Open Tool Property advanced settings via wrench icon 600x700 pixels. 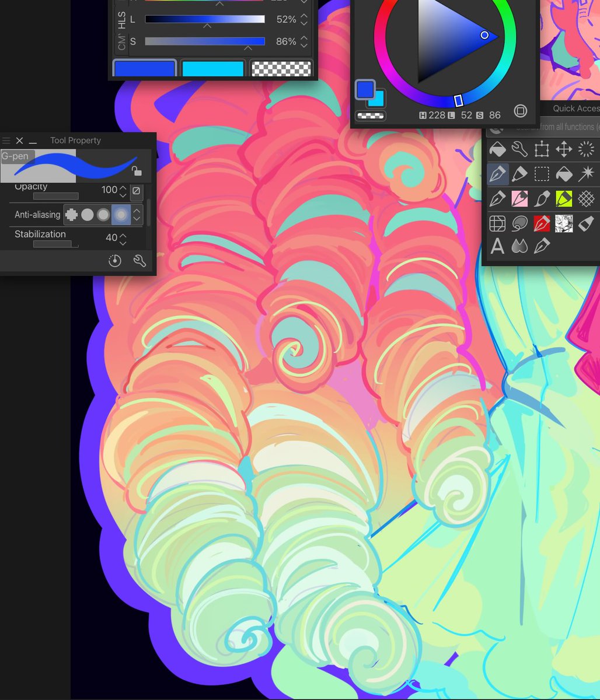coord(141,261)
